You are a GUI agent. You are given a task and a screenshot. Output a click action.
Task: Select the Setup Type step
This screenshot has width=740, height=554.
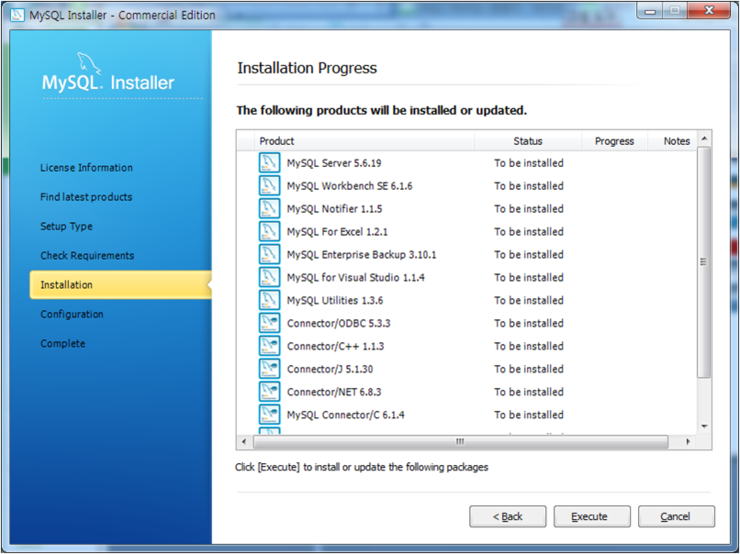67,227
